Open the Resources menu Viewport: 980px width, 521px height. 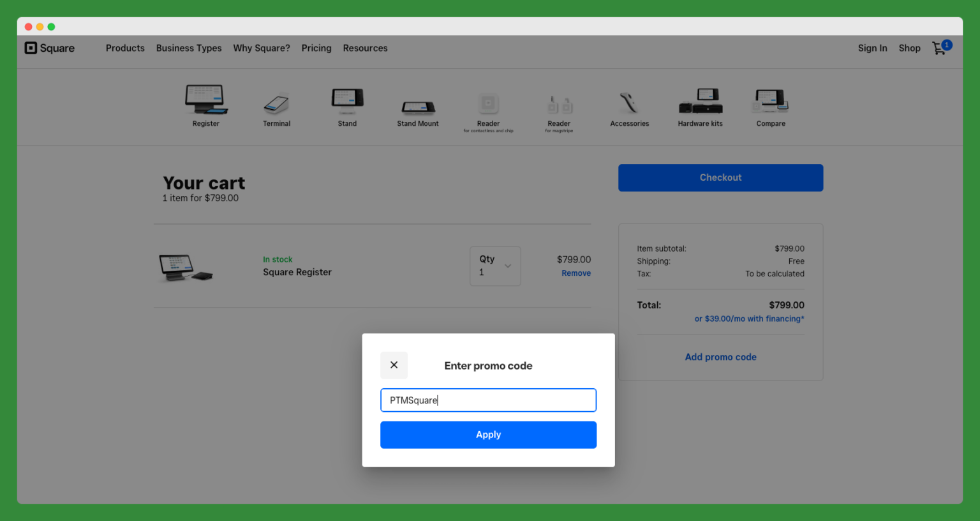(365, 48)
